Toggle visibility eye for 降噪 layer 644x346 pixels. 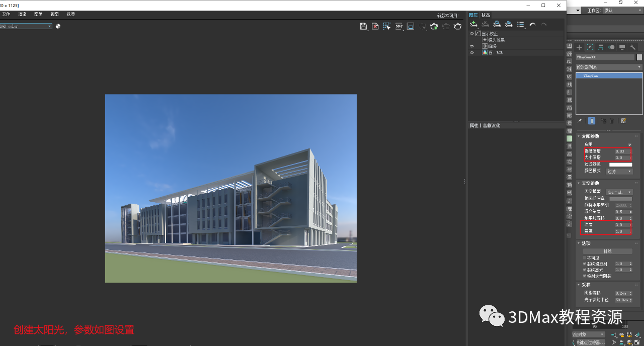472,46
